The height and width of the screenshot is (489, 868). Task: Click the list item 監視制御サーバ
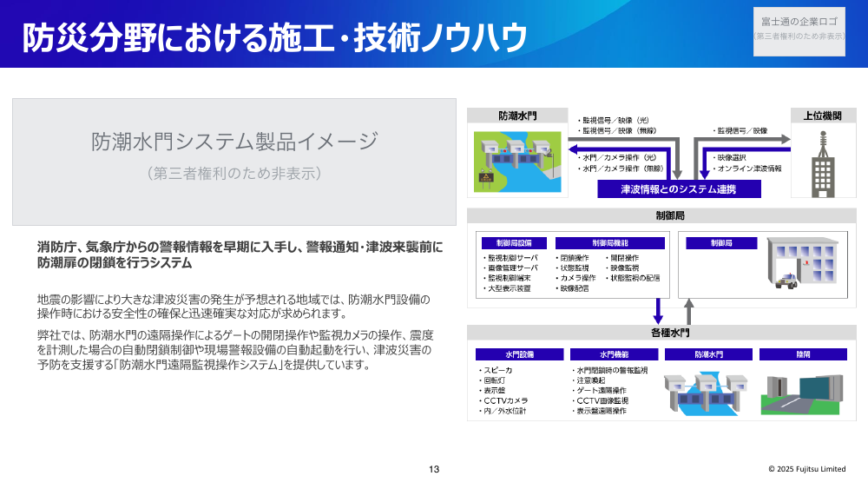click(510, 258)
